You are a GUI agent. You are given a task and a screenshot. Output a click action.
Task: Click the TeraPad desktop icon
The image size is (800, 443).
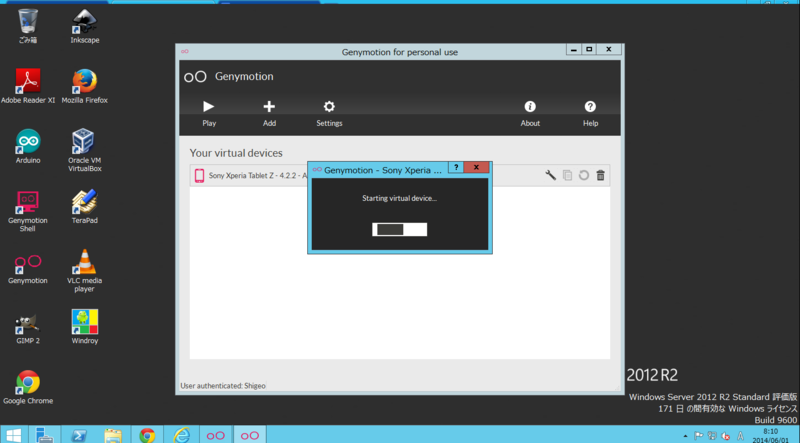click(x=85, y=207)
